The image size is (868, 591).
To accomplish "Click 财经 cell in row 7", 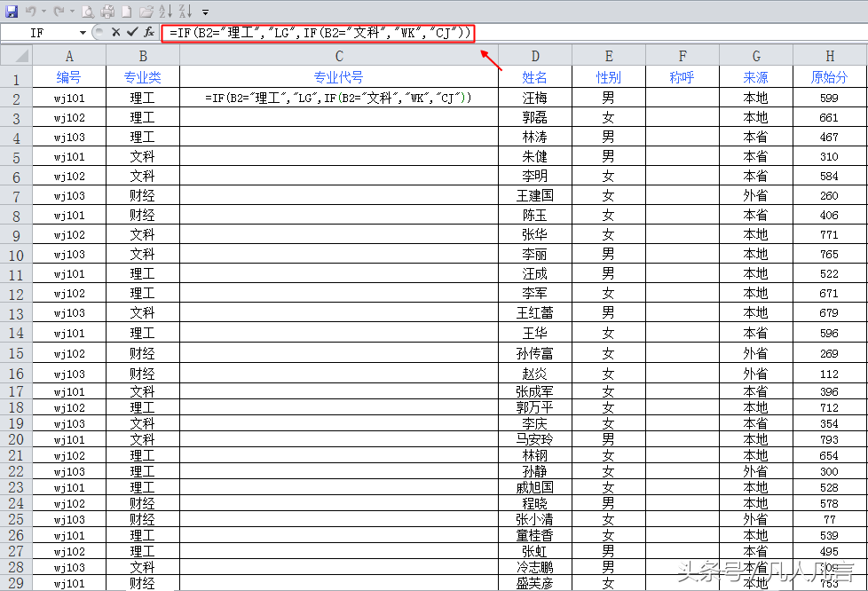I will click(143, 195).
